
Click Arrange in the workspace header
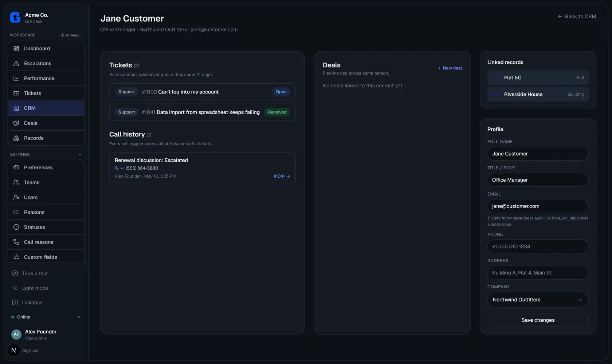[70, 35]
